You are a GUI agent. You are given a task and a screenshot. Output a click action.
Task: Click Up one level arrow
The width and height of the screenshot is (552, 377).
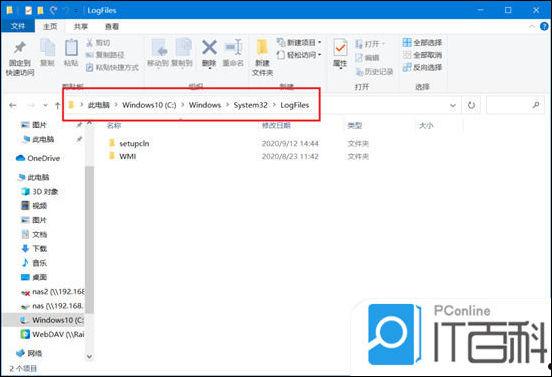coord(57,105)
